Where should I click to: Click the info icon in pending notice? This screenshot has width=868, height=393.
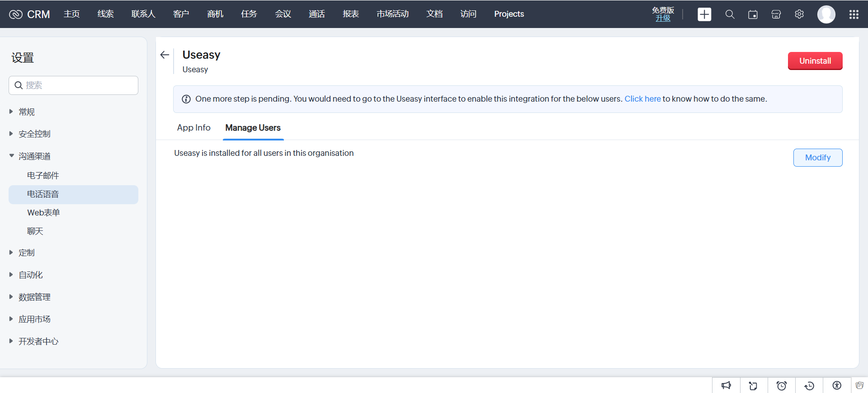(186, 99)
